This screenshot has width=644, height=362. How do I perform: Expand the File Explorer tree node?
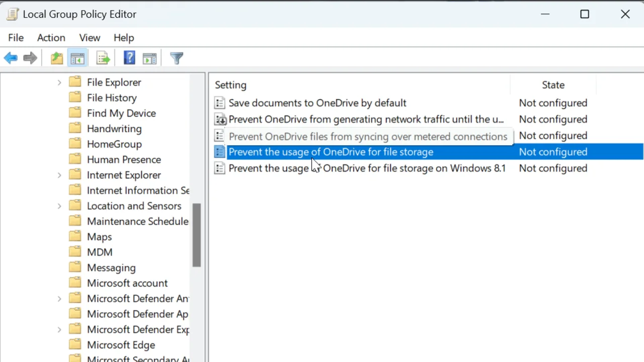tap(59, 82)
